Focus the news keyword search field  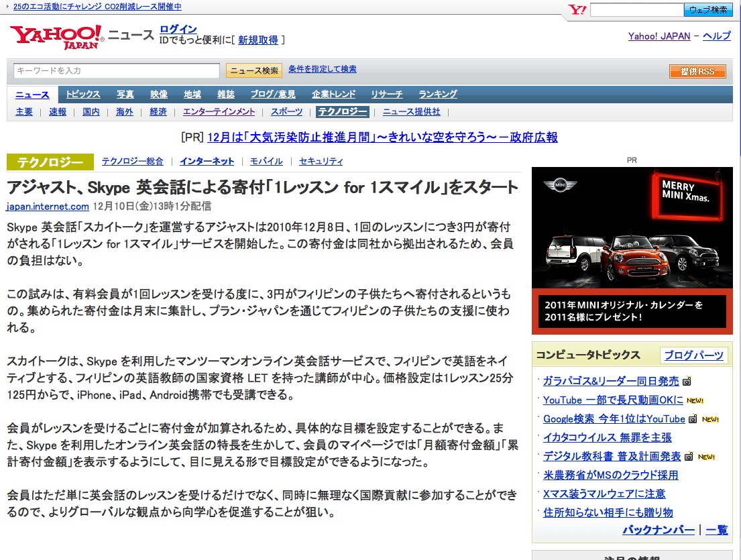tap(116, 70)
